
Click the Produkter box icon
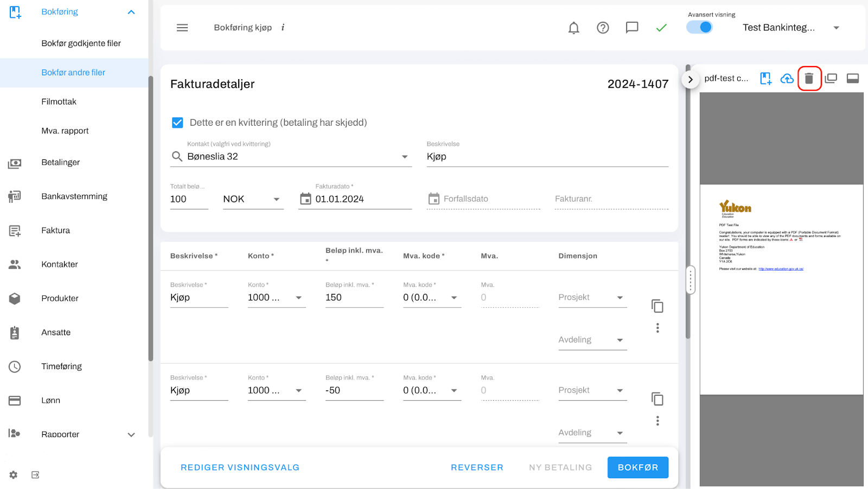tap(15, 299)
